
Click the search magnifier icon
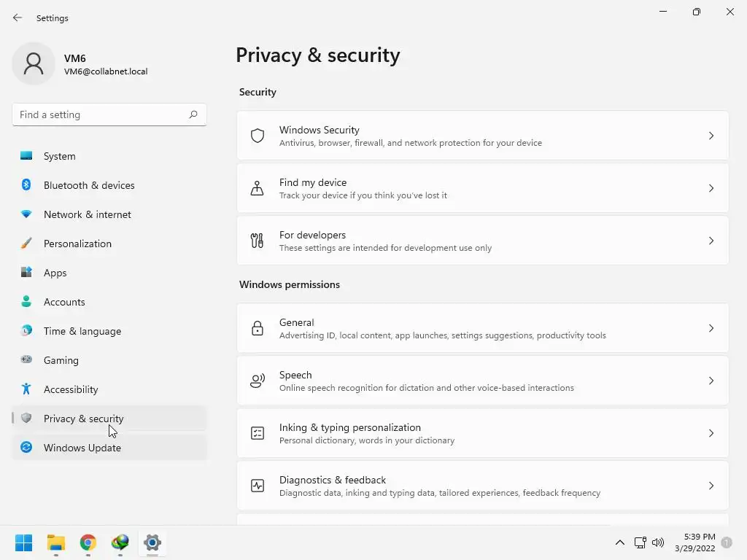(x=193, y=114)
